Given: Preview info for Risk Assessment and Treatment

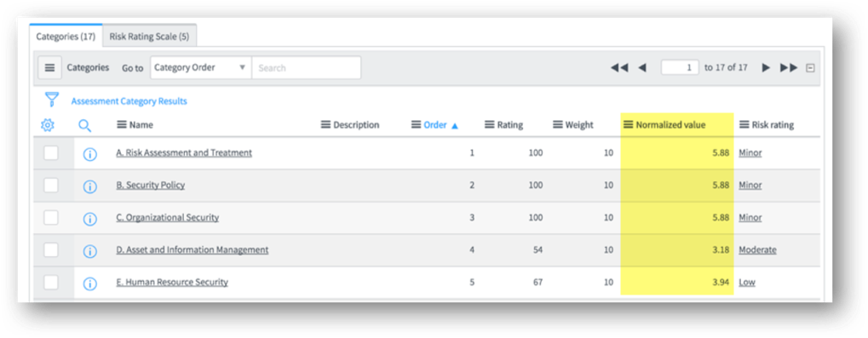Looking at the screenshot, I should (89, 154).
